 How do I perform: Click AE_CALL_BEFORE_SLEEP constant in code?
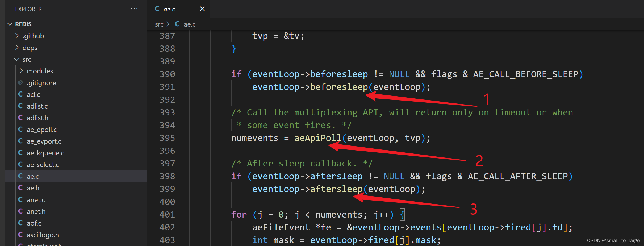(x=526, y=74)
